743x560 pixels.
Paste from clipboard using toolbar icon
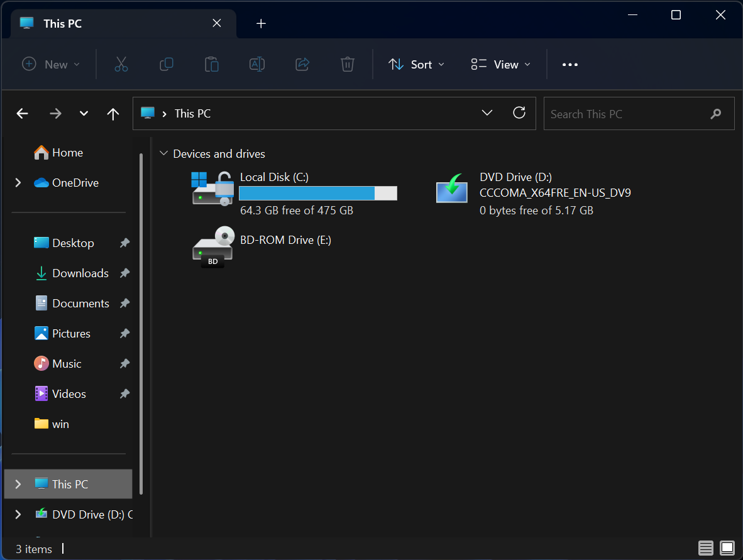pyautogui.click(x=211, y=64)
